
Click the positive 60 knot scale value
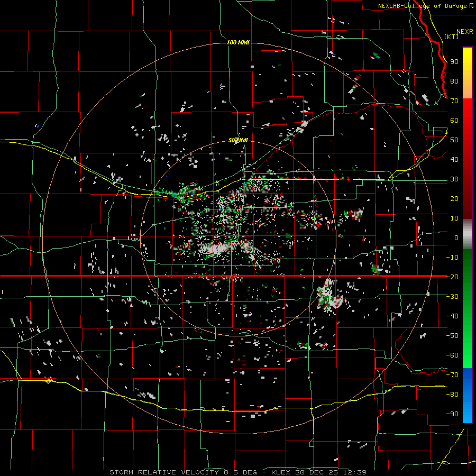tap(454, 121)
